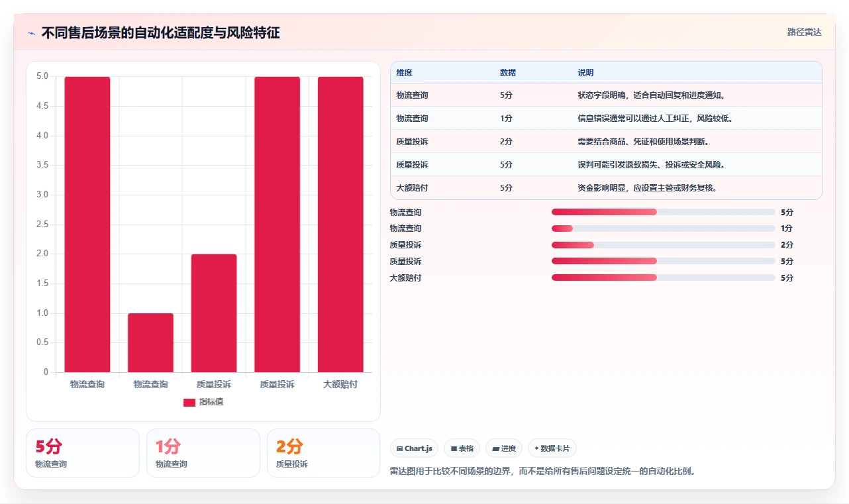Click the 大额赔付 bar in the chart
This screenshot has width=849, height=504.
coord(340,225)
